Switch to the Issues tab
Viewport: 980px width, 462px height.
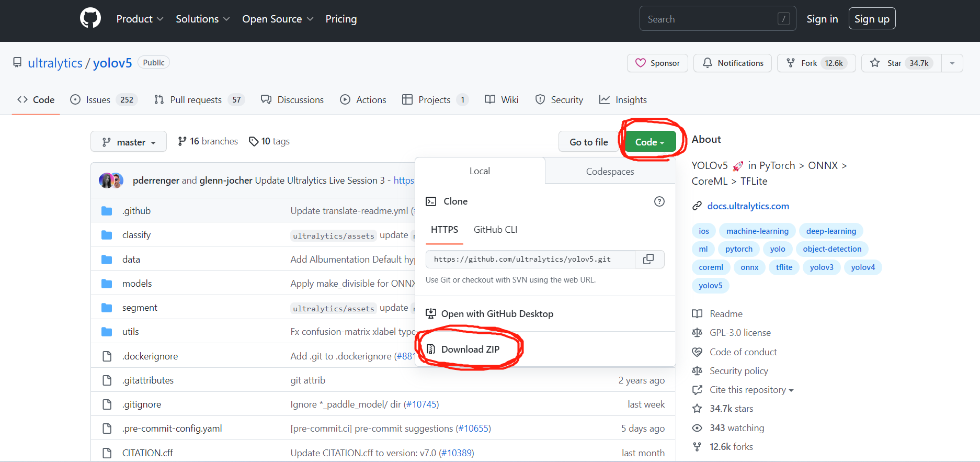[104, 100]
